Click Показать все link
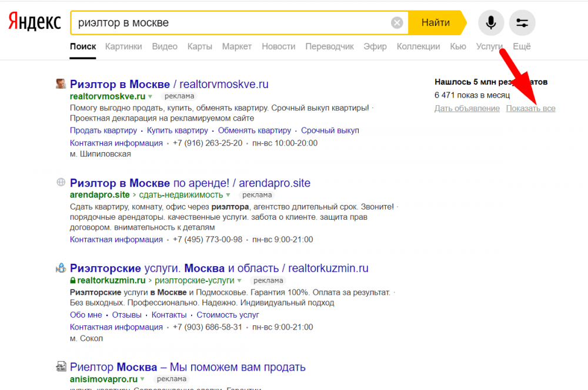Image resolution: width=588 pixels, height=390 pixels. point(530,108)
